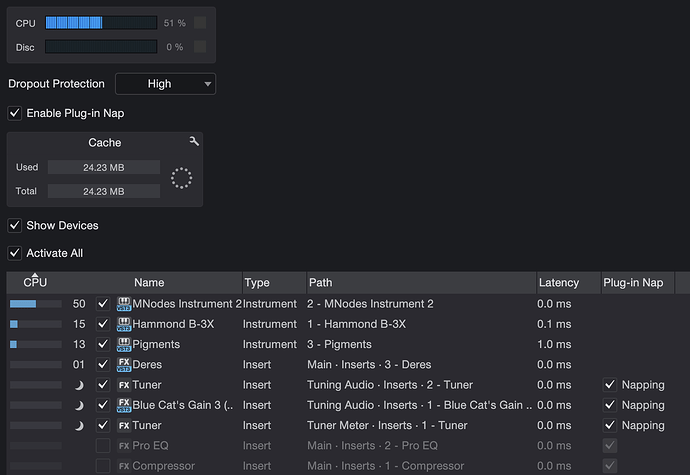Click Cache Total value field

[104, 191]
